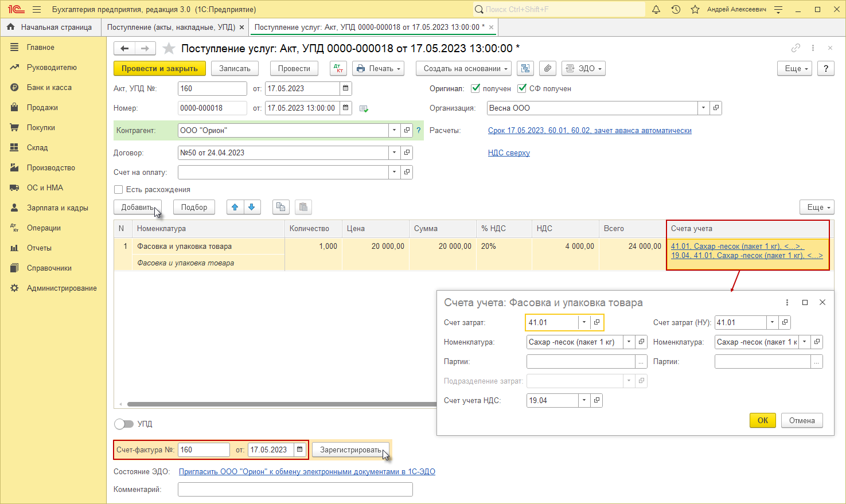The image size is (846, 504).
Task: Open calendar for Номер date 17.05.2023 13:00:00
Action: click(x=345, y=108)
